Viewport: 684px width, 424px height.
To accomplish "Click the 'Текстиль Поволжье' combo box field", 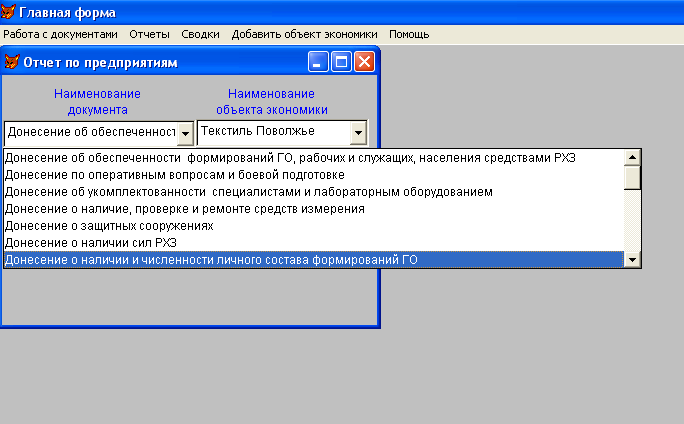I will [x=272, y=132].
